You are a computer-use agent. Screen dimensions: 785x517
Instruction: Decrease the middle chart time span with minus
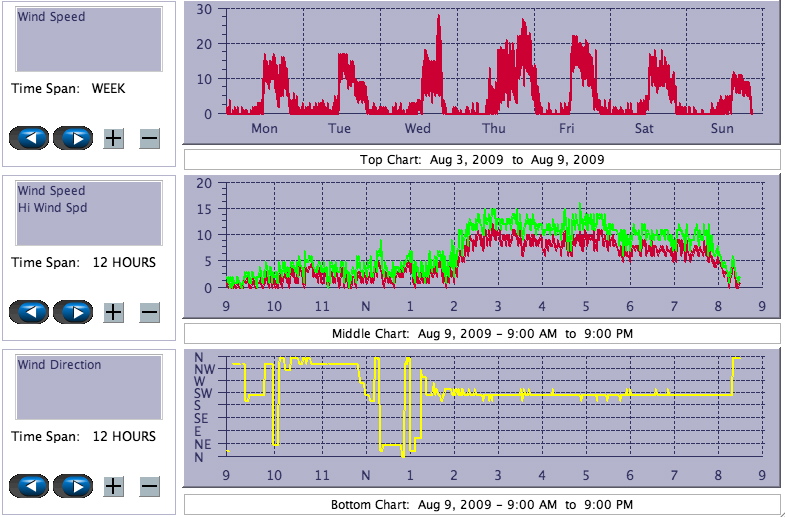(x=149, y=313)
